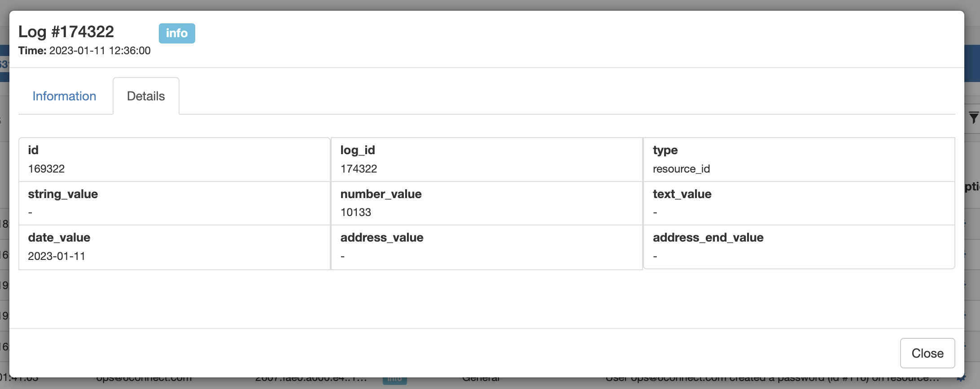The image size is (980, 389).
Task: Select the number_value 10133
Action: point(355,212)
